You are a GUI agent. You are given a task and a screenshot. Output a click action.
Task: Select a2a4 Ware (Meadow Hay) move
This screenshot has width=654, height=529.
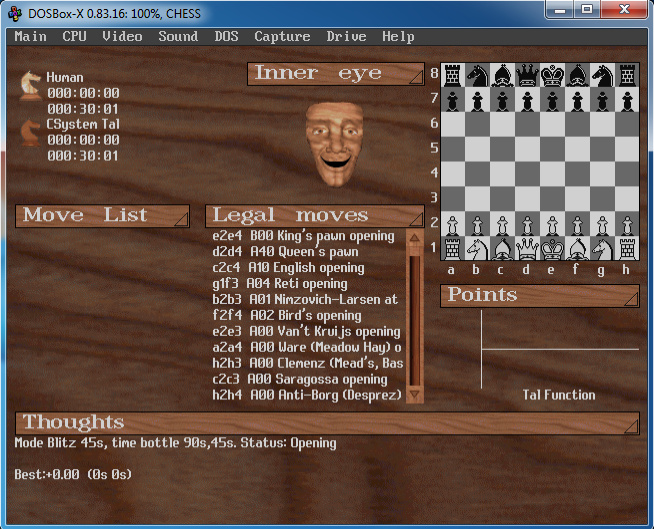307,347
